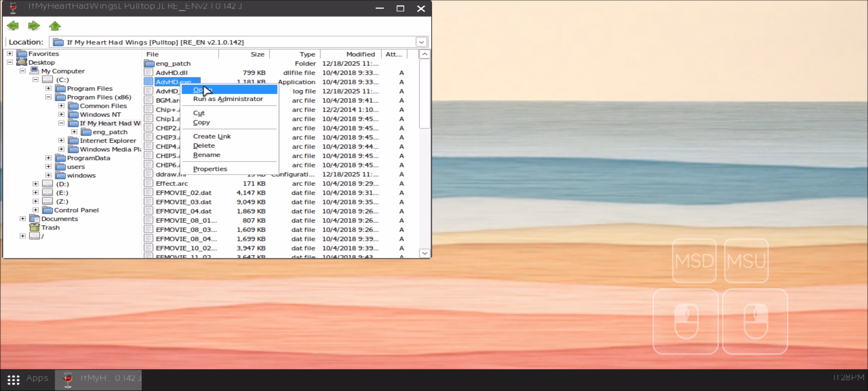Click the green back arrow icon
Viewport: 868px width, 391px height.
click(13, 26)
